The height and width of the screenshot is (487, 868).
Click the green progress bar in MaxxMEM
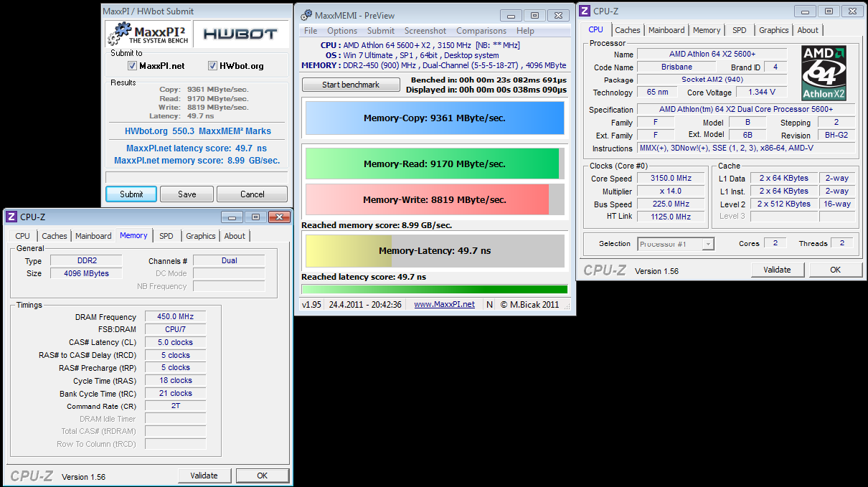(x=435, y=290)
